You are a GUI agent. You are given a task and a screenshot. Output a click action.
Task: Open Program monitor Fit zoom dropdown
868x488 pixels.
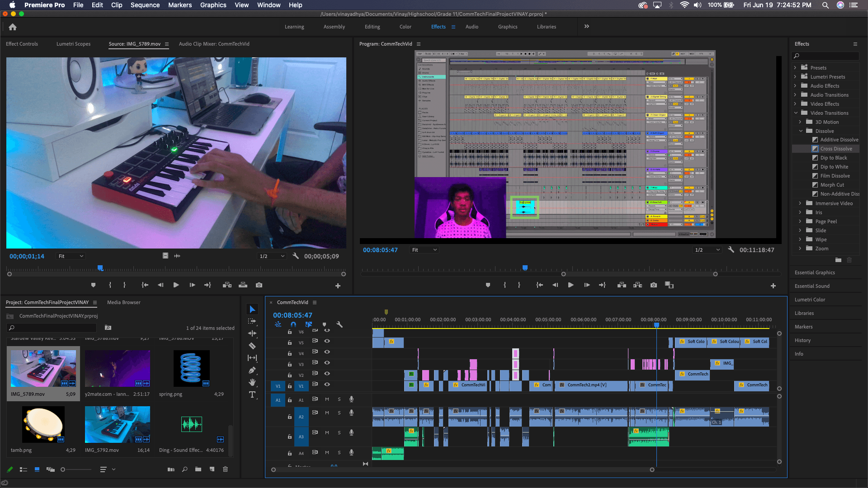point(425,250)
